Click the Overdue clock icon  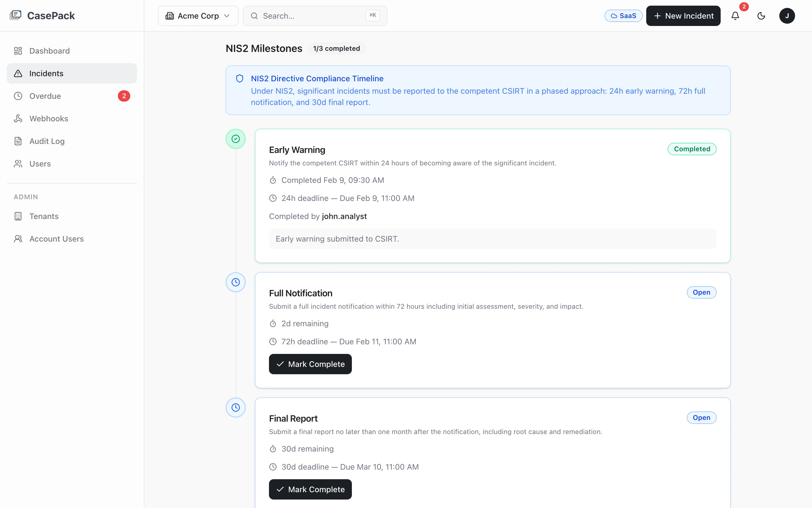coord(18,96)
